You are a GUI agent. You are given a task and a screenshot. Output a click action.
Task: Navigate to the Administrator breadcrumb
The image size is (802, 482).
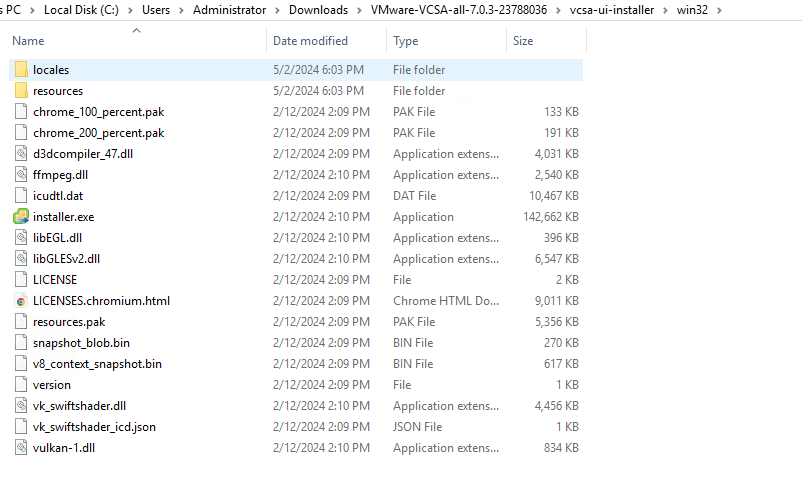pos(229,10)
